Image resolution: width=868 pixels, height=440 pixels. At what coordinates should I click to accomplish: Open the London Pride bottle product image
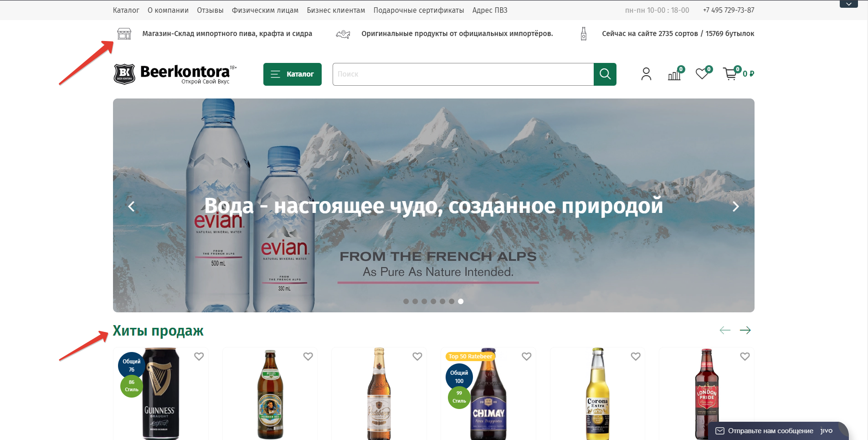(x=707, y=394)
